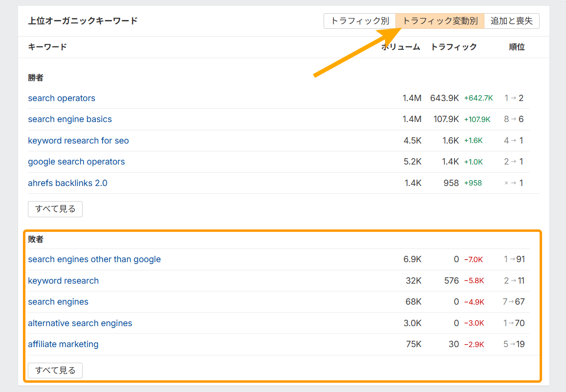Open the 'affiliate marketing' keyword link
Viewport: 566px width, 392px height.
click(63, 344)
